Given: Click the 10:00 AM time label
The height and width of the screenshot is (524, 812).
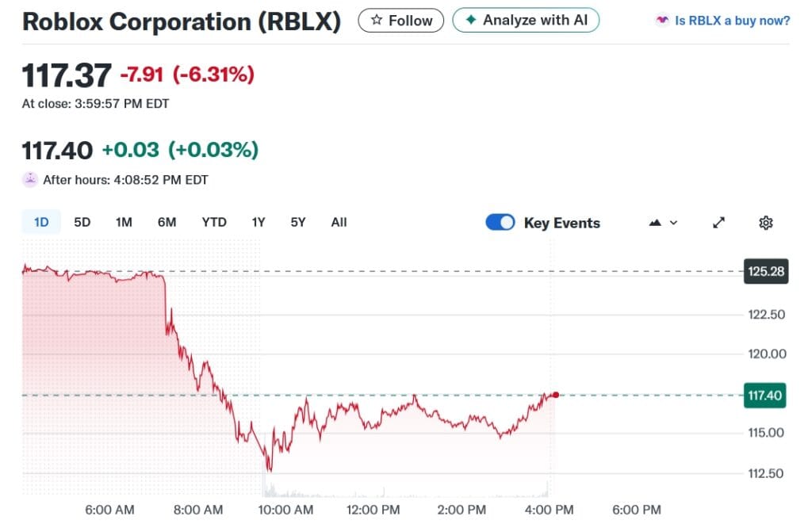Looking at the screenshot, I should click(285, 510).
